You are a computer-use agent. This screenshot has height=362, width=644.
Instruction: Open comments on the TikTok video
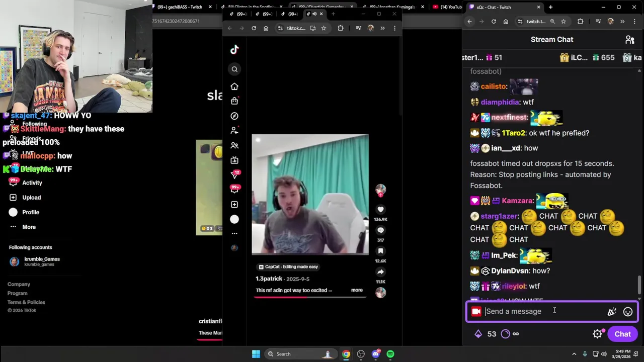click(381, 230)
